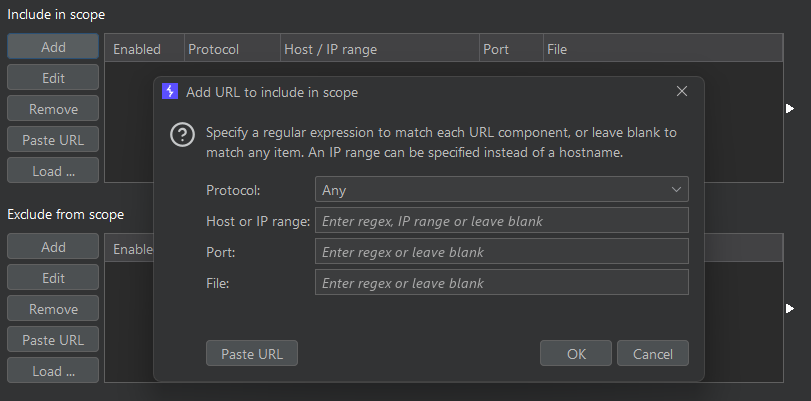811x401 pixels.
Task: Click Port column header in Include table
Action: 511,49
